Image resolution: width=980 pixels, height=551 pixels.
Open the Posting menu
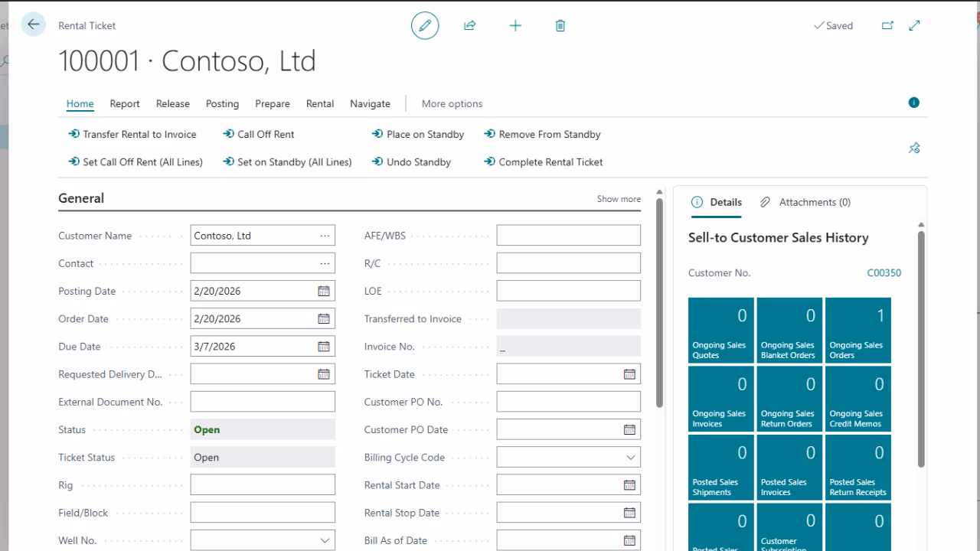222,104
